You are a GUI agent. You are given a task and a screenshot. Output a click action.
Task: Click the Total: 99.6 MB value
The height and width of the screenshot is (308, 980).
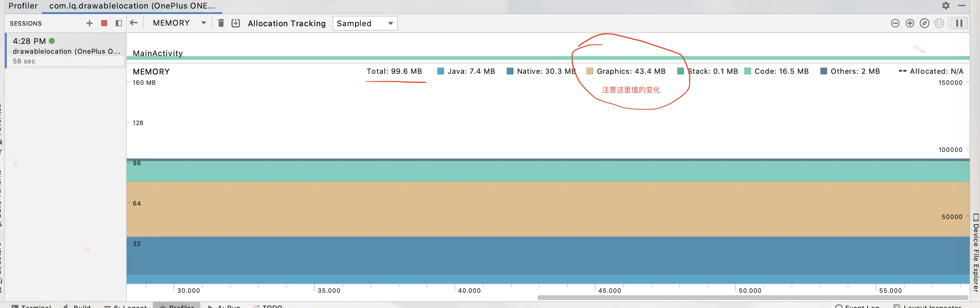click(394, 71)
